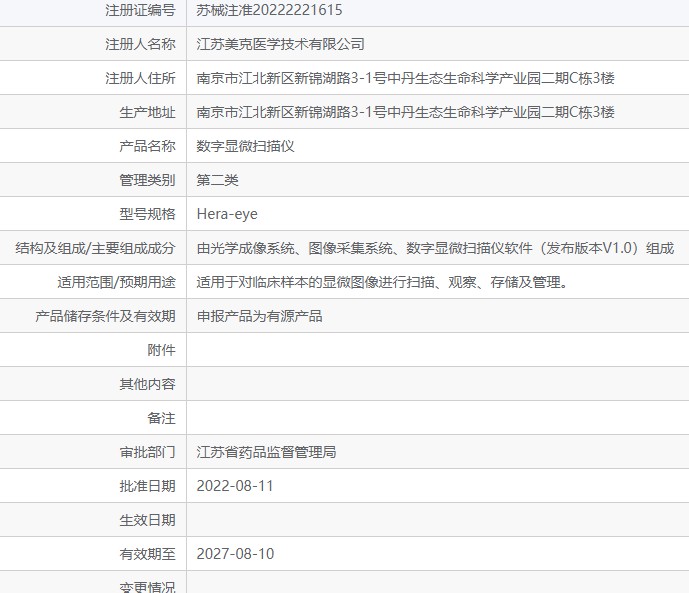Click the 有效期至 label

tap(147, 554)
